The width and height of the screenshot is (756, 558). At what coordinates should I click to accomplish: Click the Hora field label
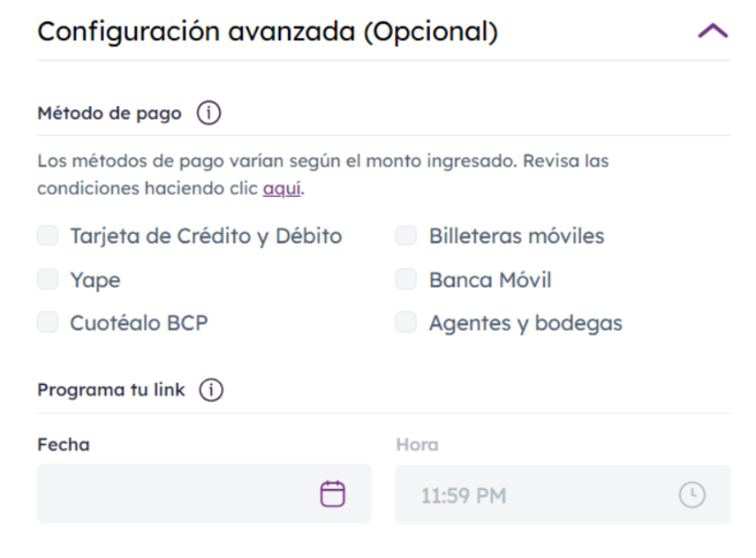[417, 445]
